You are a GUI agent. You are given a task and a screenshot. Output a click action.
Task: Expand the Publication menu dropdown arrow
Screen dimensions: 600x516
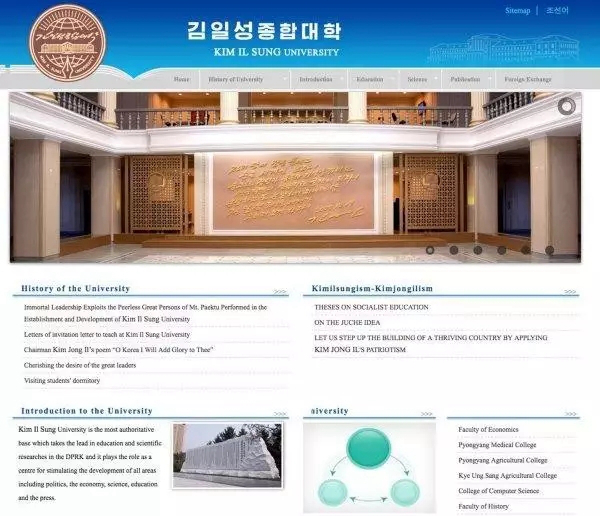coord(489,79)
